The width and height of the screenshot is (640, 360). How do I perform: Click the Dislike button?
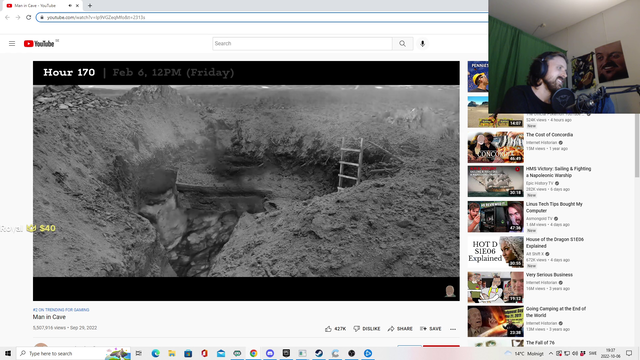pyautogui.click(x=367, y=329)
